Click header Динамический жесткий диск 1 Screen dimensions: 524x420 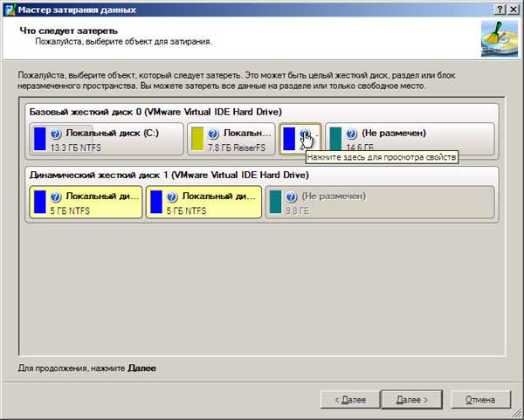pos(169,176)
